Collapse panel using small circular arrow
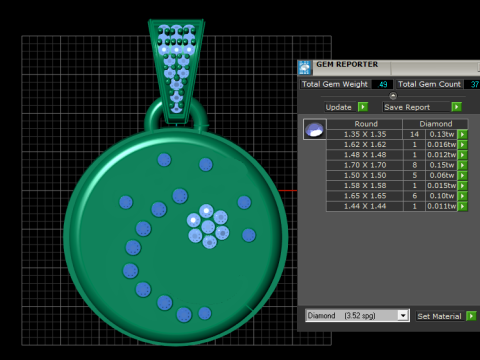480x360 pixels. tap(393, 96)
